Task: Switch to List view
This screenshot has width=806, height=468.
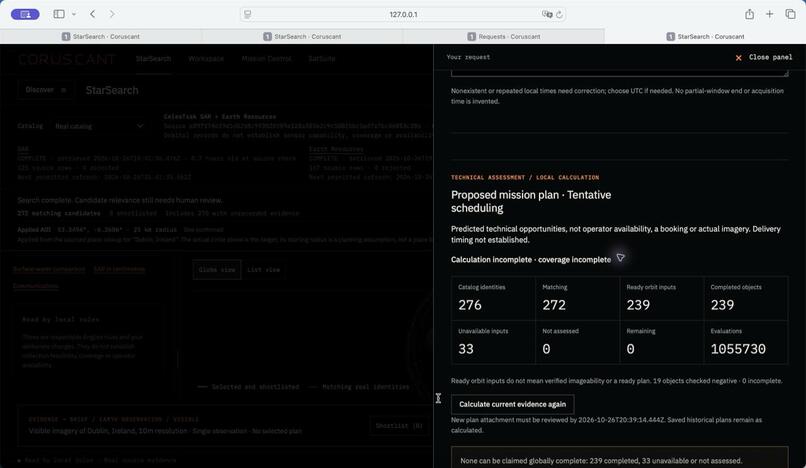Action: [x=263, y=269]
